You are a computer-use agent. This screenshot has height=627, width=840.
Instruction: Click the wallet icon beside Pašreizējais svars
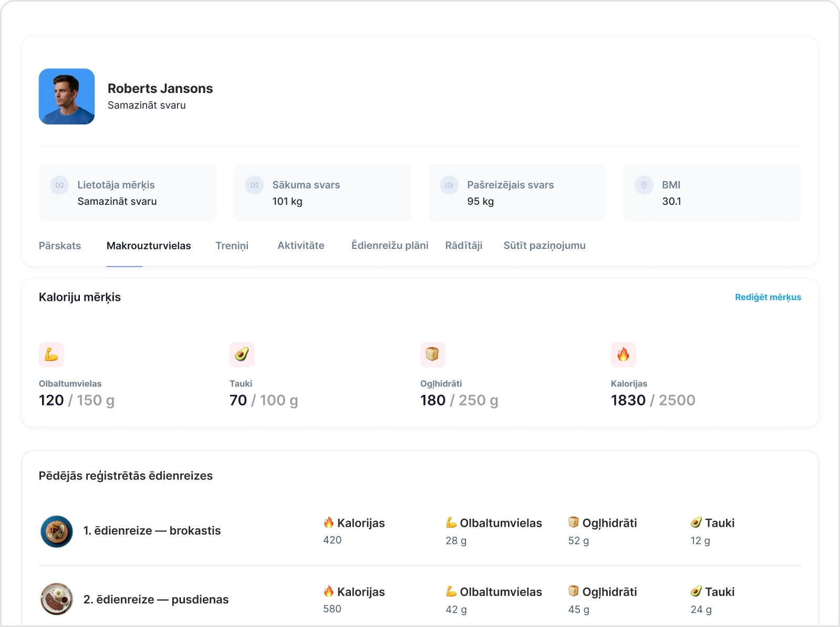[449, 185]
